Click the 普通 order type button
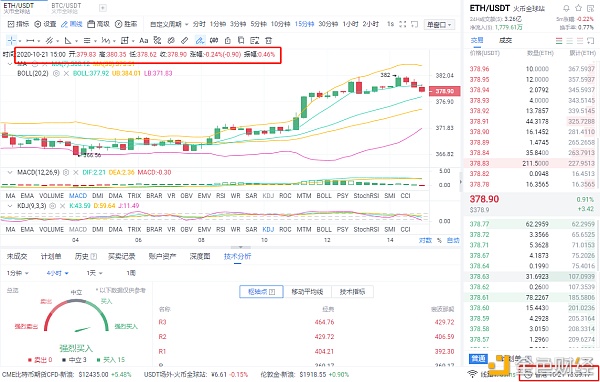 pos(478,359)
